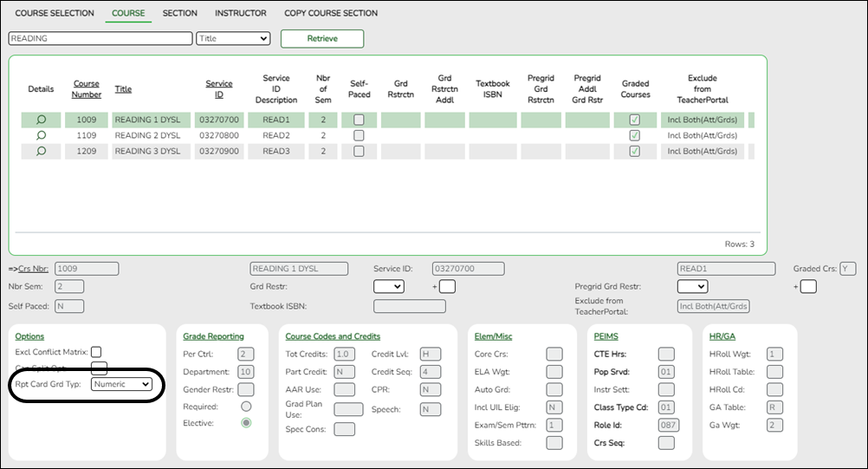Click the Course Codes and Credits link
This screenshot has height=469, width=868.
[x=333, y=336]
